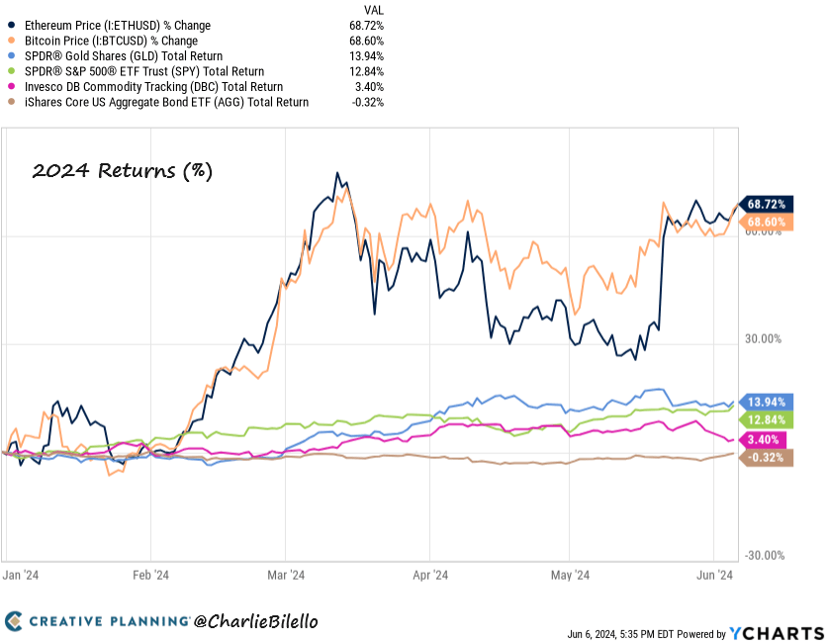Viewport: 826px width, 644px height.
Task: Click the 3.40% value in the legend table
Action: [369, 86]
